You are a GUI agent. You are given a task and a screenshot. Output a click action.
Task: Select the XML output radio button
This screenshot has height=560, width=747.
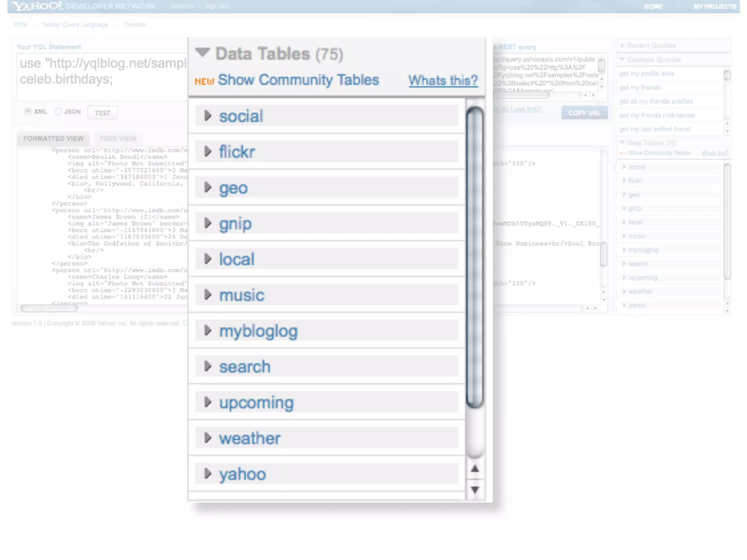click(x=28, y=112)
